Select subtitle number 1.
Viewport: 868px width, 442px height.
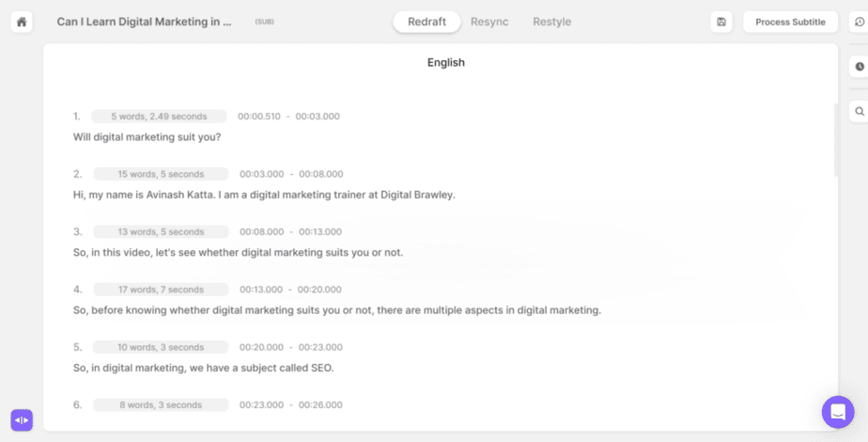click(x=76, y=117)
